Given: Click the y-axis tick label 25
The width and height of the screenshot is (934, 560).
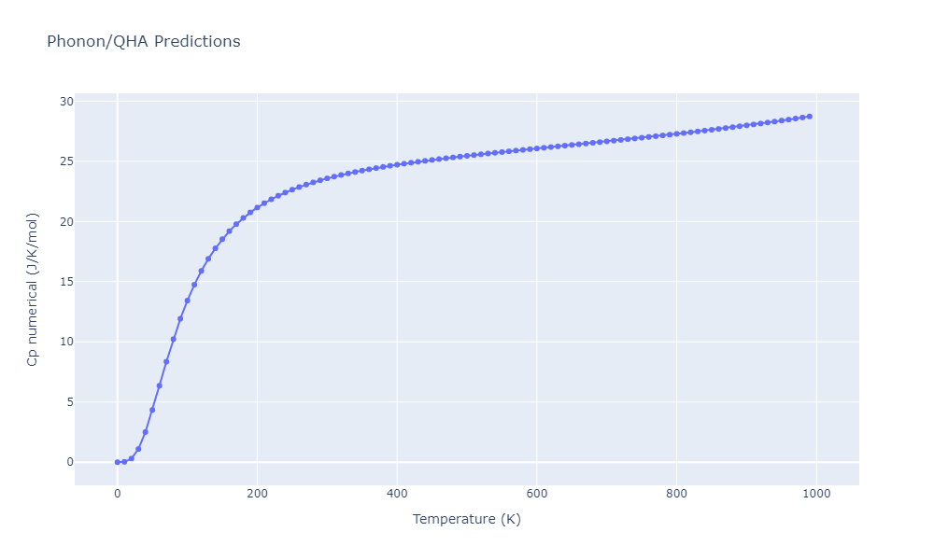Looking at the screenshot, I should pyautogui.click(x=66, y=161).
